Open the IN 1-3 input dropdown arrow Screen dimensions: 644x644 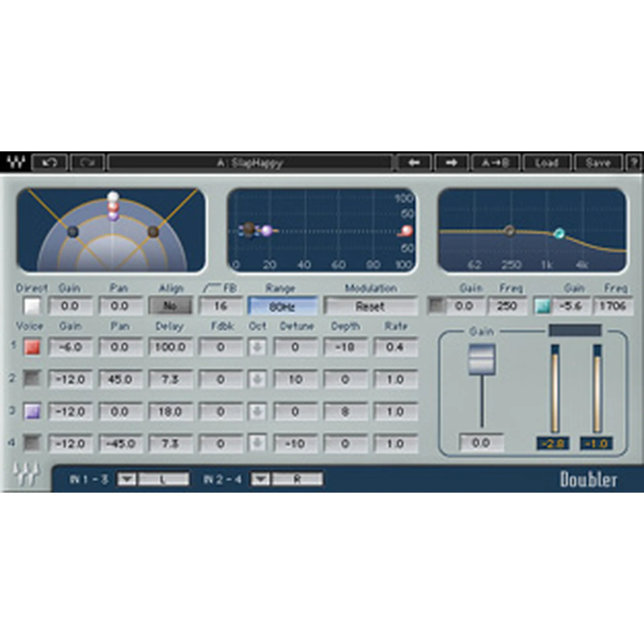click(126, 479)
